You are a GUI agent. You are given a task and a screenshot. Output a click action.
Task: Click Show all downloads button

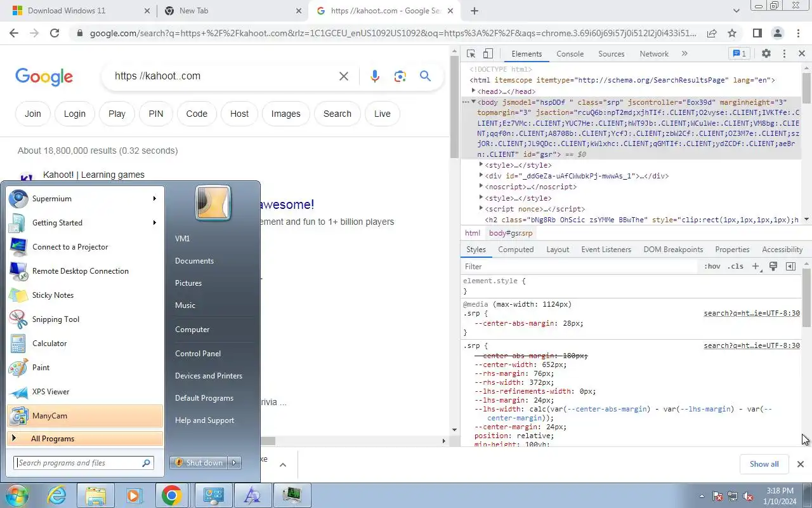[764, 464]
